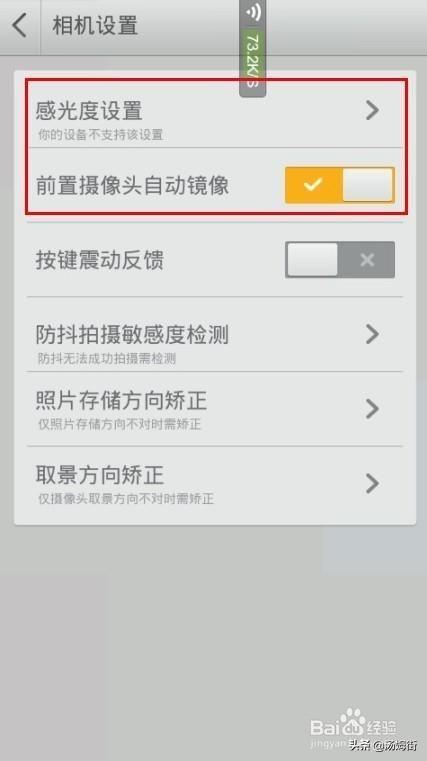Tap the 取景方向矫正 label

tap(99, 475)
